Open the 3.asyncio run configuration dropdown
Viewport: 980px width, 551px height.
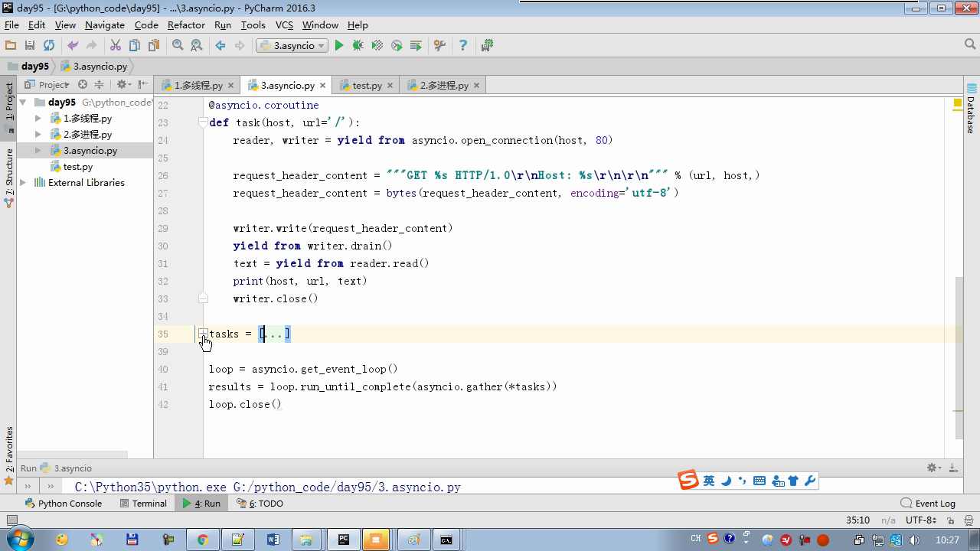(x=293, y=46)
